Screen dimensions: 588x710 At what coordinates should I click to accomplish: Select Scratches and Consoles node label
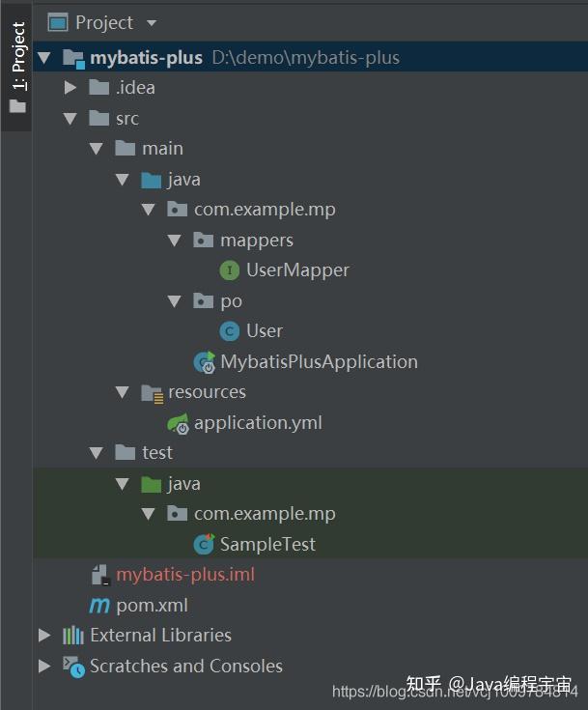click(186, 666)
